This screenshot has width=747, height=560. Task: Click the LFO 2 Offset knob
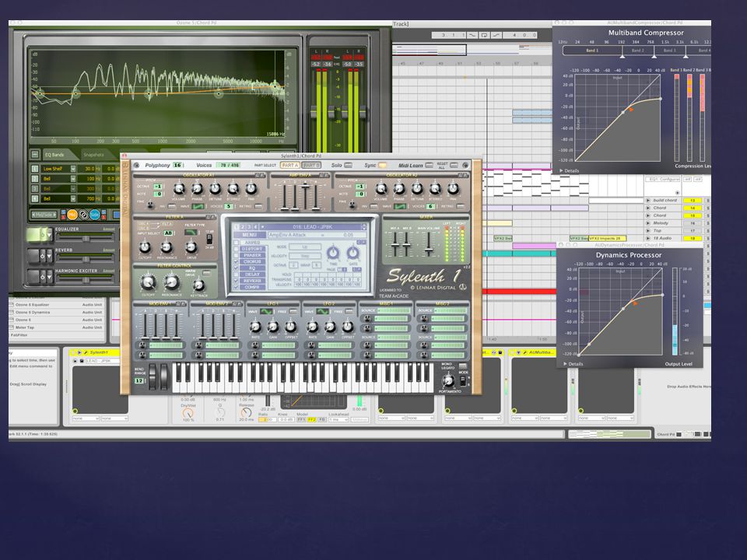click(x=348, y=327)
